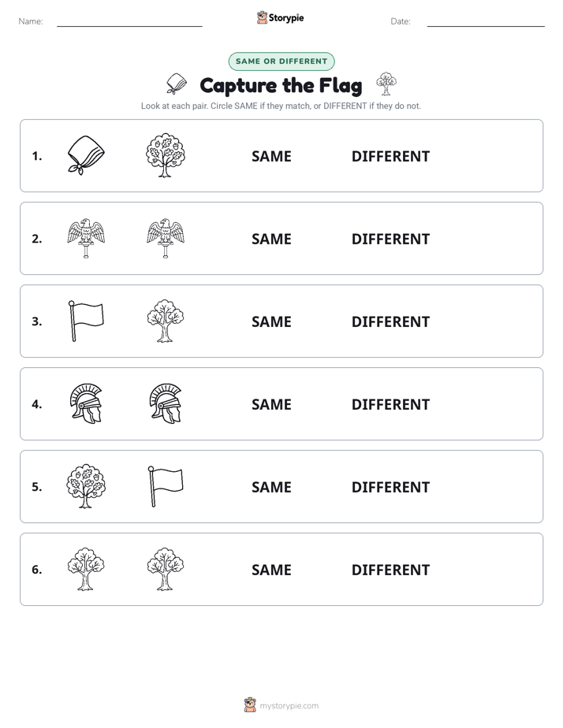Click the left eagle icon in row 2
The image size is (563, 728).
pyautogui.click(x=86, y=238)
